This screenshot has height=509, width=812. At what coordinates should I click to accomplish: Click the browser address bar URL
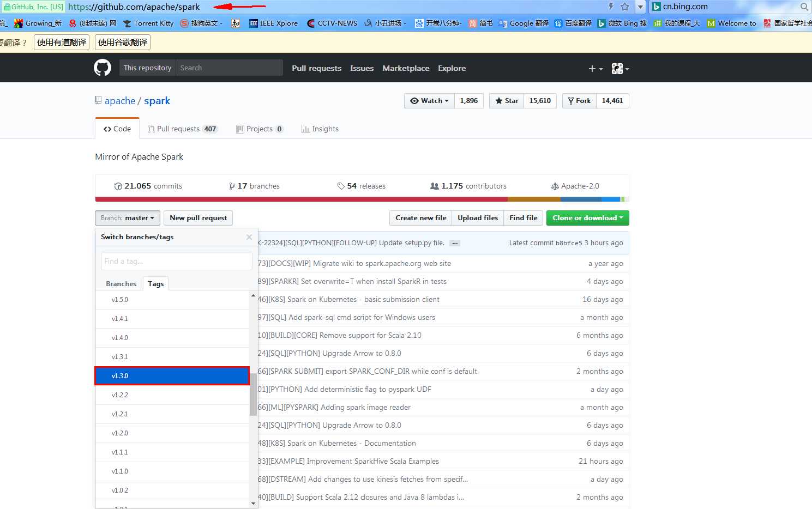point(134,7)
